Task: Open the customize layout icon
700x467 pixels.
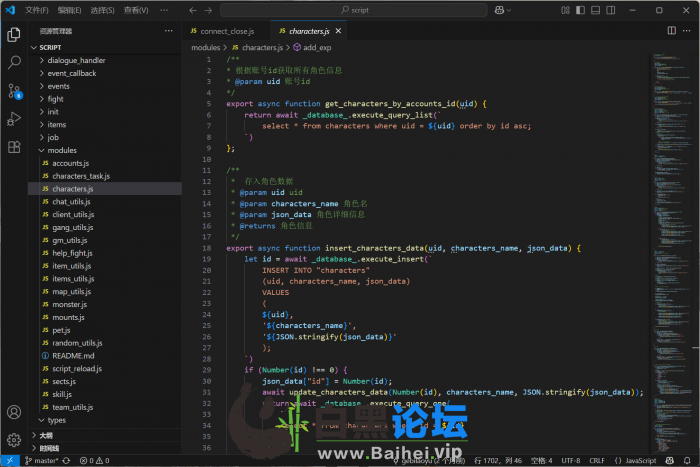Action: coord(565,10)
